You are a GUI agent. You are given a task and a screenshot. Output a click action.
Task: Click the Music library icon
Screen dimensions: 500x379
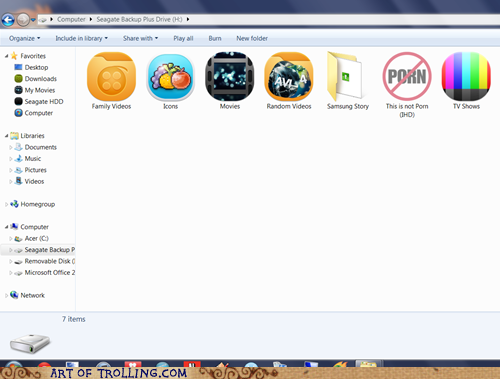pos(19,158)
